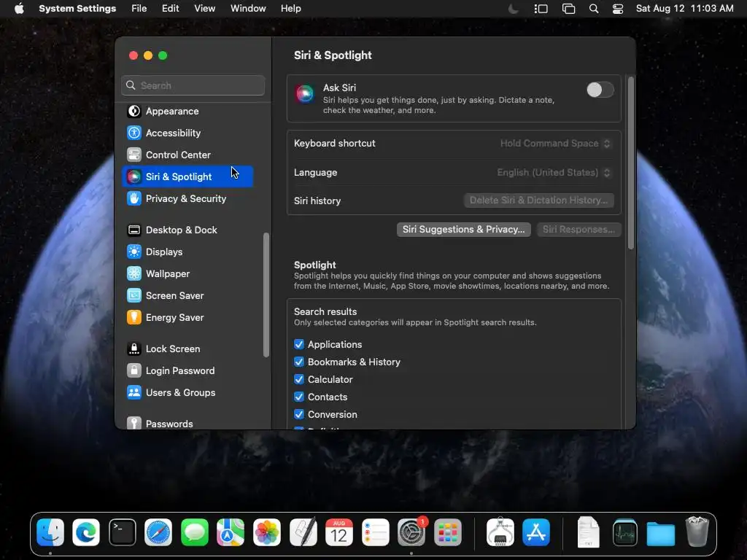
Task: Open Microsoft Edge from the Dock
Action: pyautogui.click(x=86, y=532)
